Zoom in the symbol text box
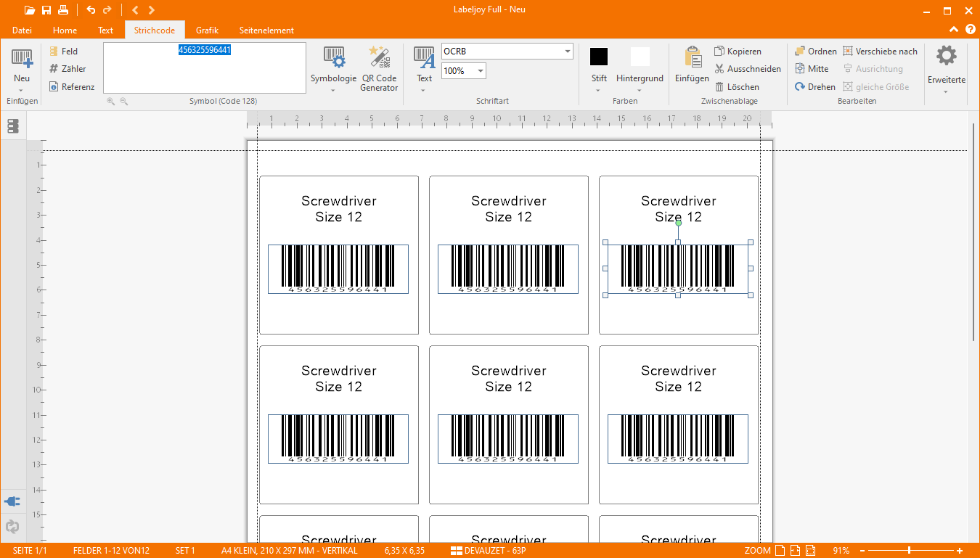 111,102
